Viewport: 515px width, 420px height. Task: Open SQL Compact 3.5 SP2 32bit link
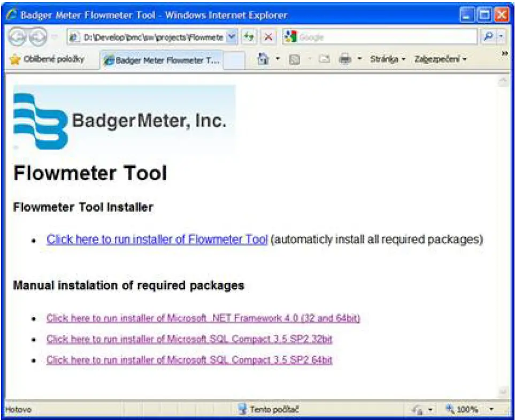189,339
